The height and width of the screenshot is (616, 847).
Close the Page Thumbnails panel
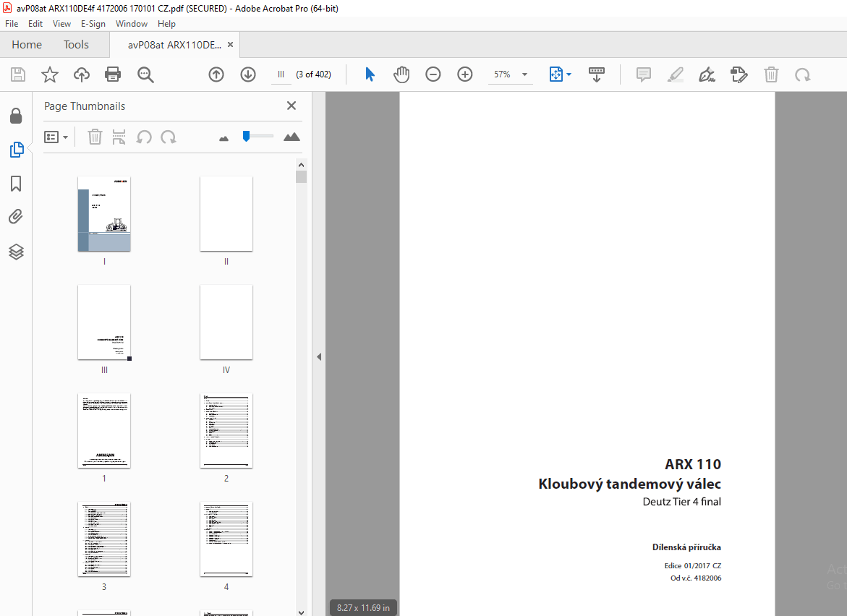tap(291, 106)
